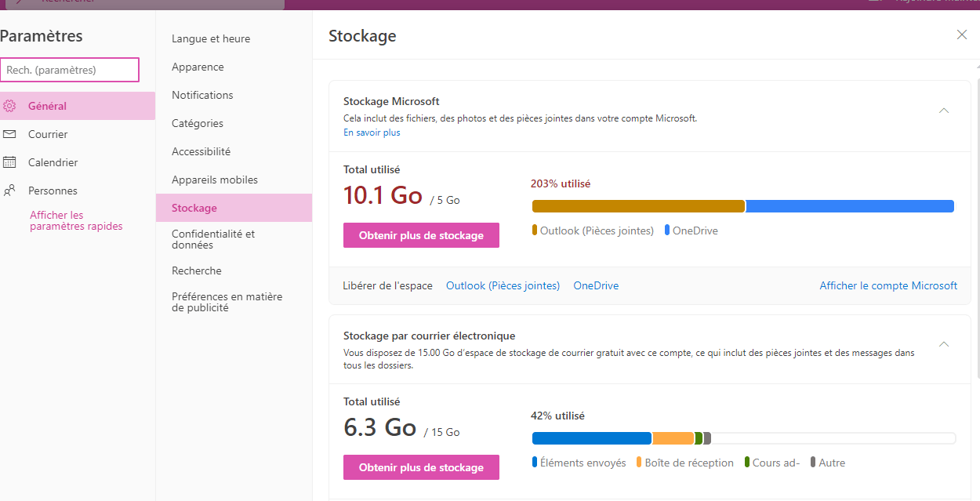The width and height of the screenshot is (980, 501).
Task: Click the Boîte de réception legend swatch
Action: point(639,463)
